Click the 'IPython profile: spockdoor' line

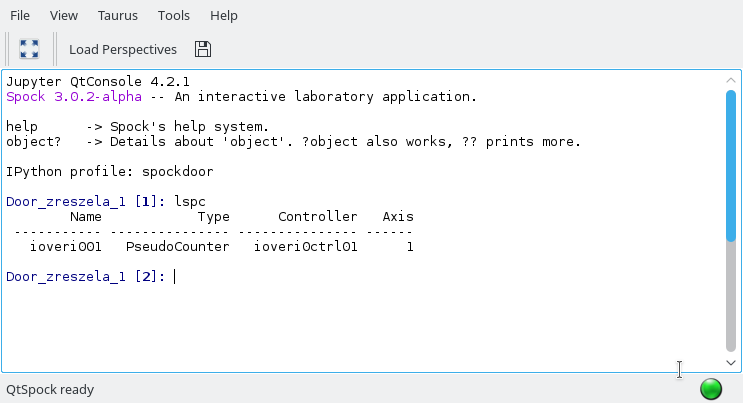click(109, 172)
